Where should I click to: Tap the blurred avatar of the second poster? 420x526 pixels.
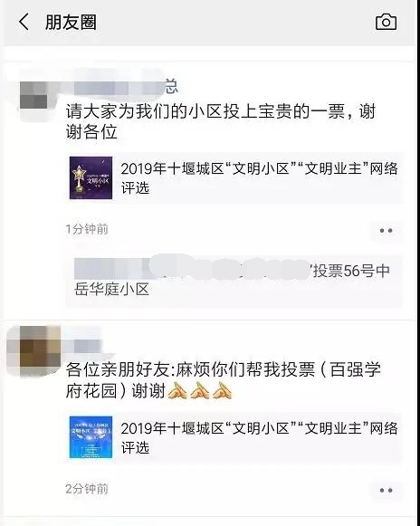pos(35,351)
